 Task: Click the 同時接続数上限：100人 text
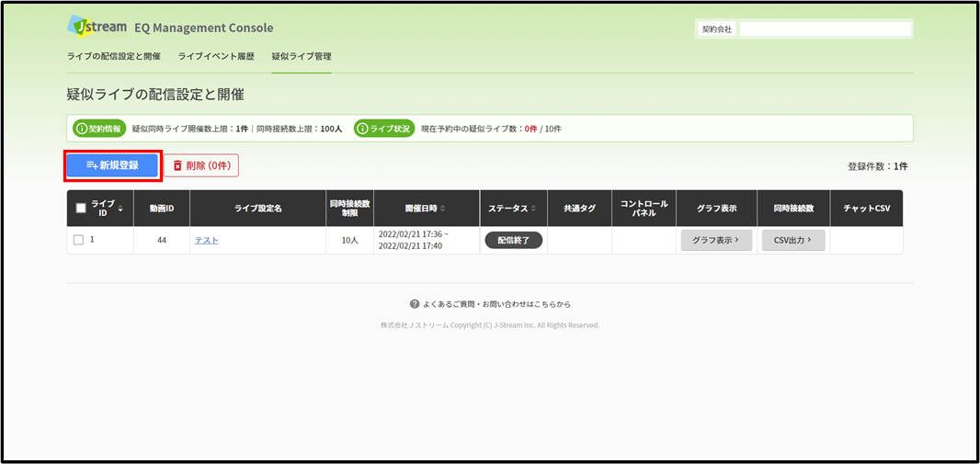300,129
